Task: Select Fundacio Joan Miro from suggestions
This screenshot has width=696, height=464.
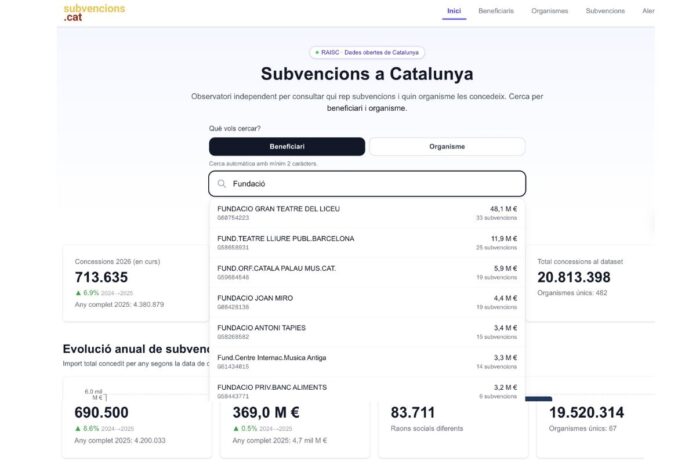Action: pos(367,302)
